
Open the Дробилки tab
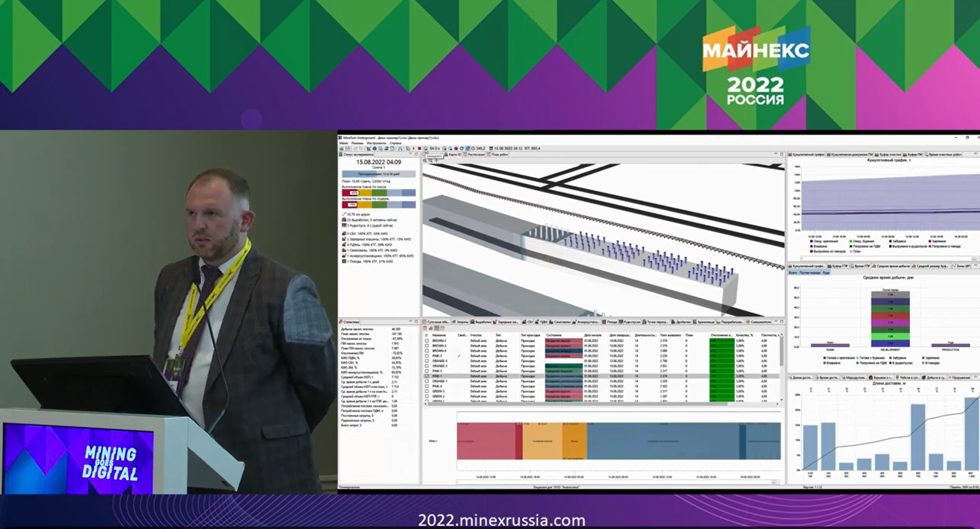pos(681,322)
